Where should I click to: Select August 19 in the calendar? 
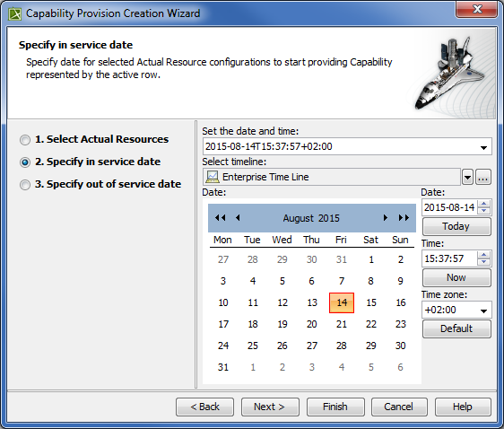pos(282,324)
